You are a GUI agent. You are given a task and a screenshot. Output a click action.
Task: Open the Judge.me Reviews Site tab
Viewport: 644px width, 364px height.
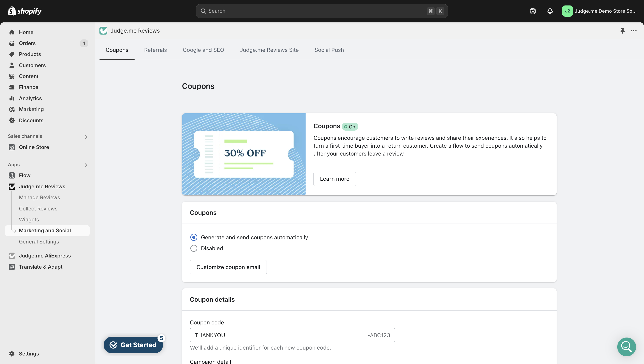[x=269, y=50]
